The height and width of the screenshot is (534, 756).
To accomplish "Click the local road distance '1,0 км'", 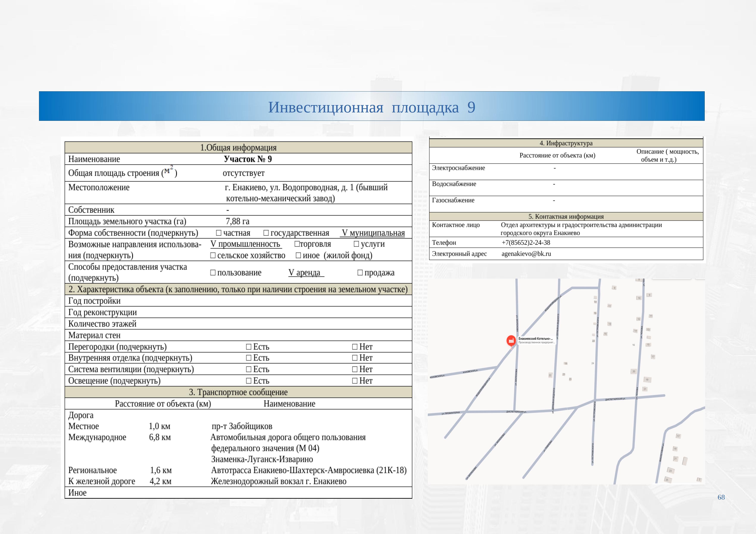I will [159, 426].
